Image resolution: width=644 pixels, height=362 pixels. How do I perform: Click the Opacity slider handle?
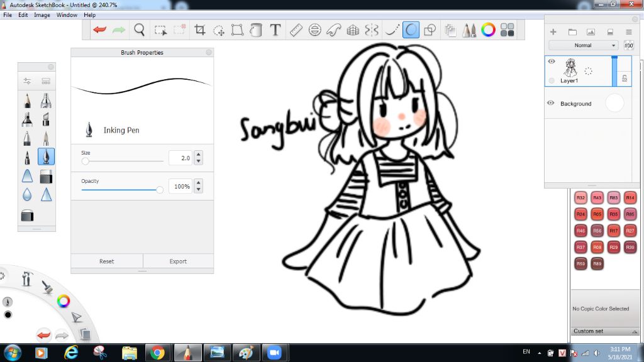coord(159,190)
